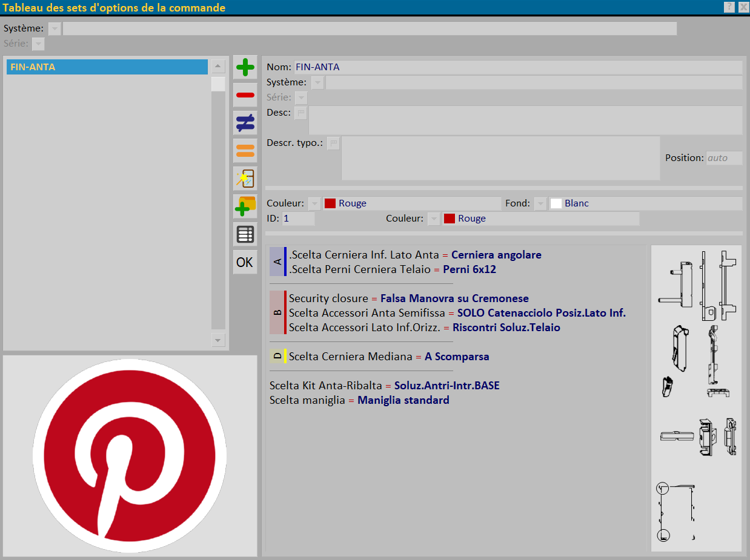Click the orange equals icon
Viewport: 750px width, 560px height.
245,151
